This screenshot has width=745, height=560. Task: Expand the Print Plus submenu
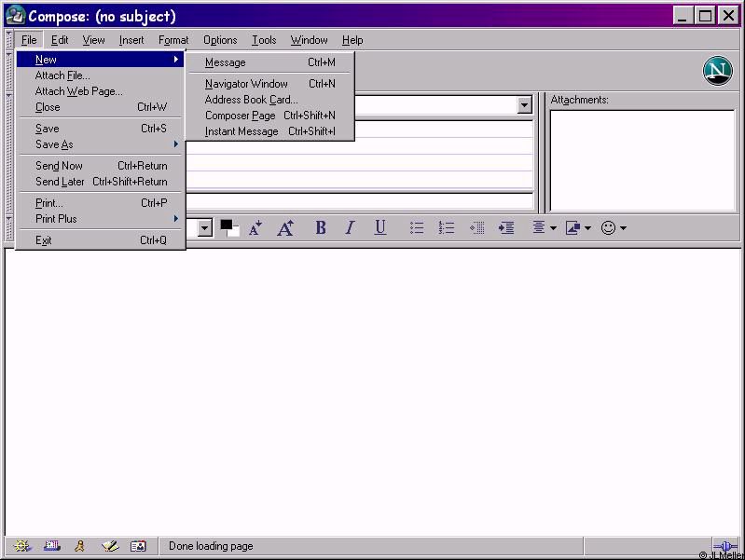click(x=101, y=219)
